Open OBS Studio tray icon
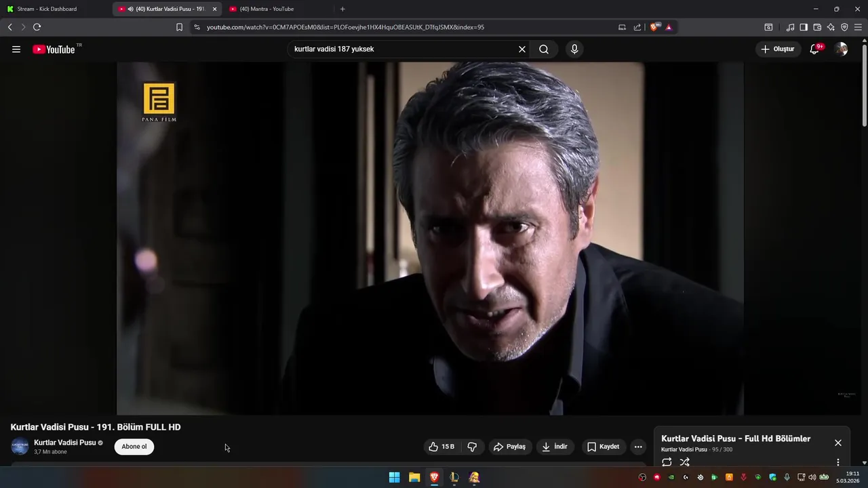Screen dimensions: 868x488 [x=642, y=477]
